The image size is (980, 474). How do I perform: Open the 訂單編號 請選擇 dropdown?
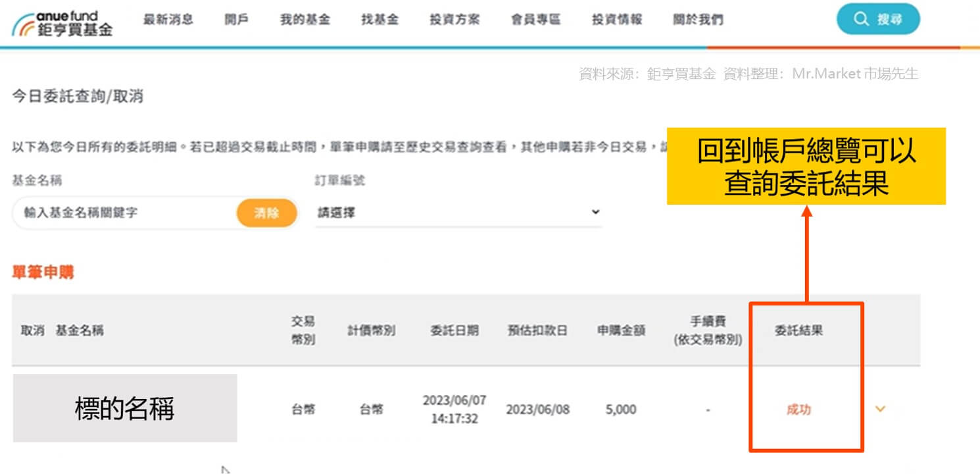458,213
